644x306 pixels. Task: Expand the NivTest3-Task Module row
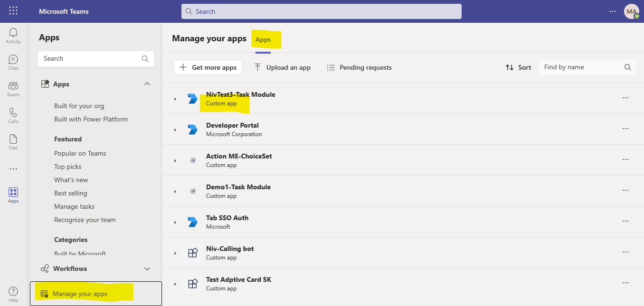tap(175, 99)
